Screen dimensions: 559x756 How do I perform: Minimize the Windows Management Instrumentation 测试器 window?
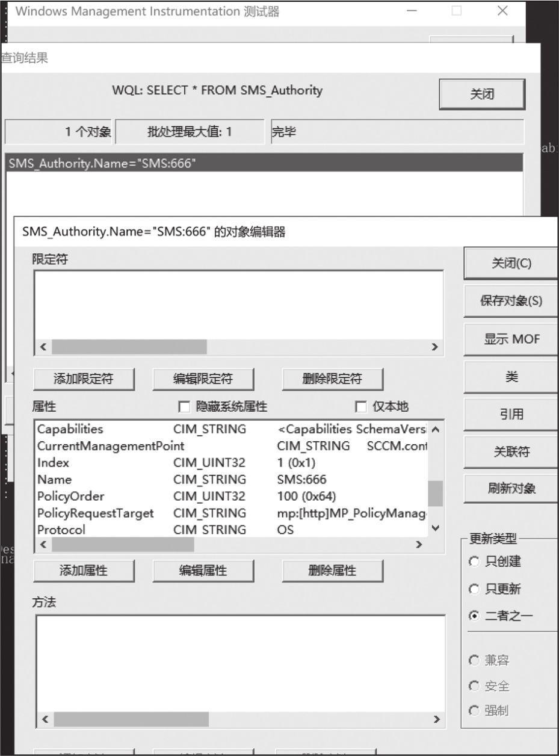412,11
